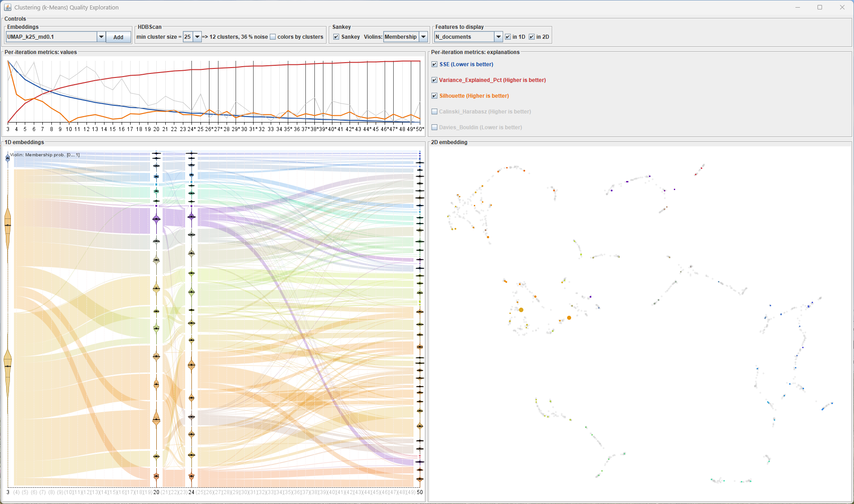The height and width of the screenshot is (504, 854).
Task: Open the Embeddings dropdown arrow
Action: pos(101,37)
